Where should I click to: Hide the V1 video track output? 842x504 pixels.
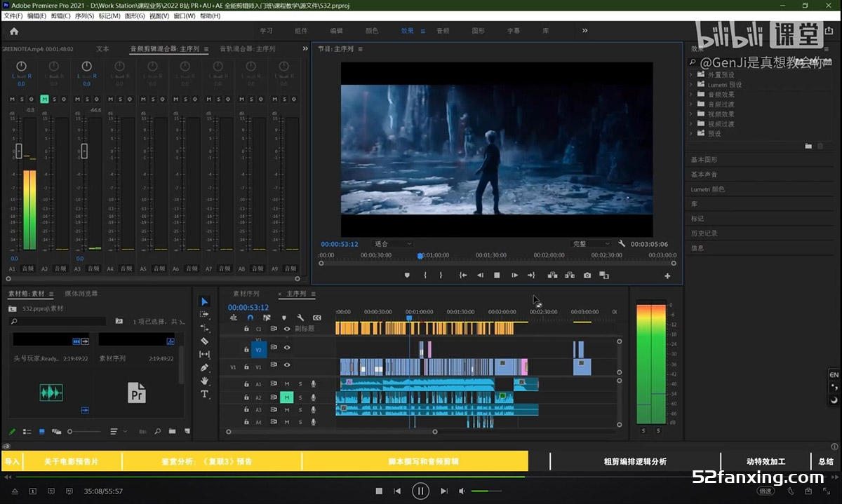(287, 365)
